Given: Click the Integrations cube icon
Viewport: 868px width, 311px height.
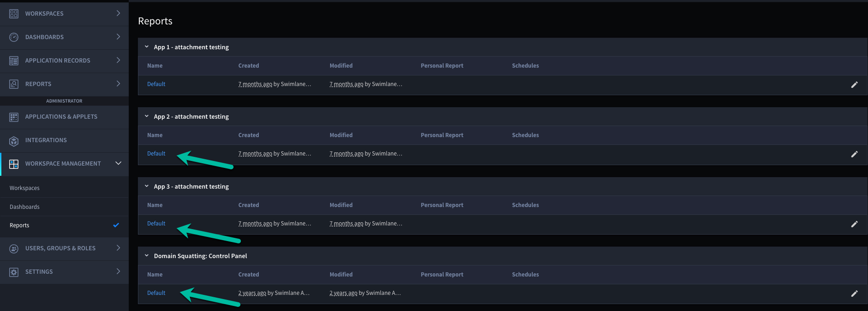Looking at the screenshot, I should click(x=14, y=141).
